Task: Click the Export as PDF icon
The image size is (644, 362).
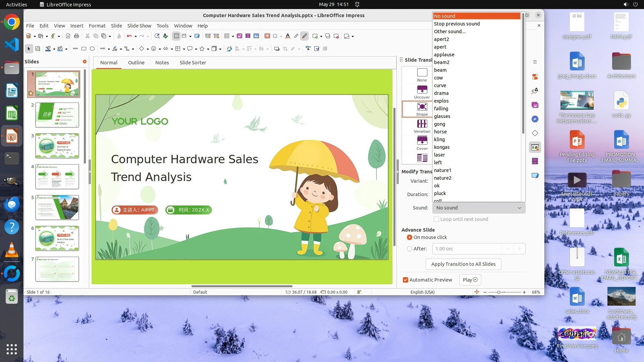Action: click(68, 36)
